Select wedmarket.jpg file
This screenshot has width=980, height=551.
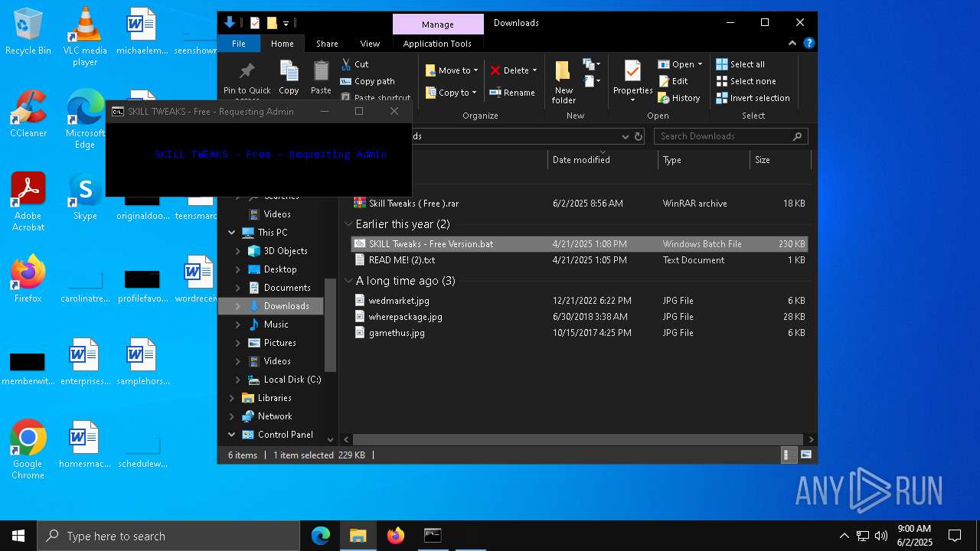click(x=580, y=301)
